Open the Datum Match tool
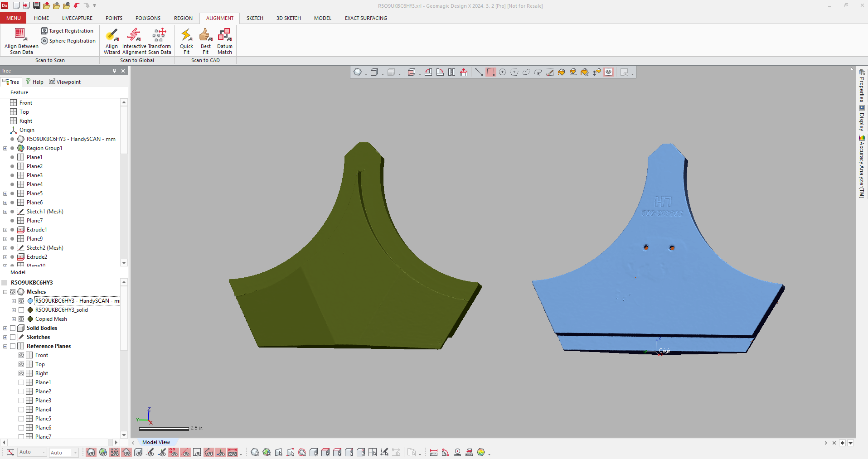 coord(225,41)
